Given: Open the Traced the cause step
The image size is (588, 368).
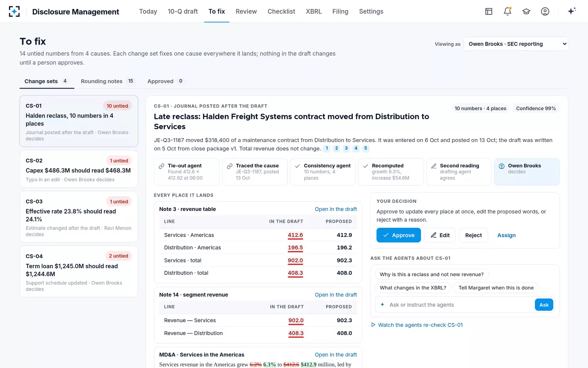Looking at the screenshot, I should click(255, 172).
